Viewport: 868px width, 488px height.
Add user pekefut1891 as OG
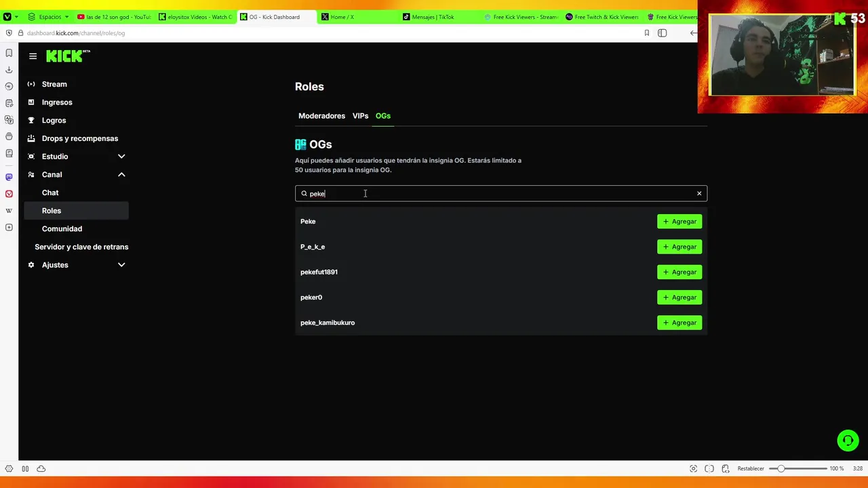[x=679, y=272]
